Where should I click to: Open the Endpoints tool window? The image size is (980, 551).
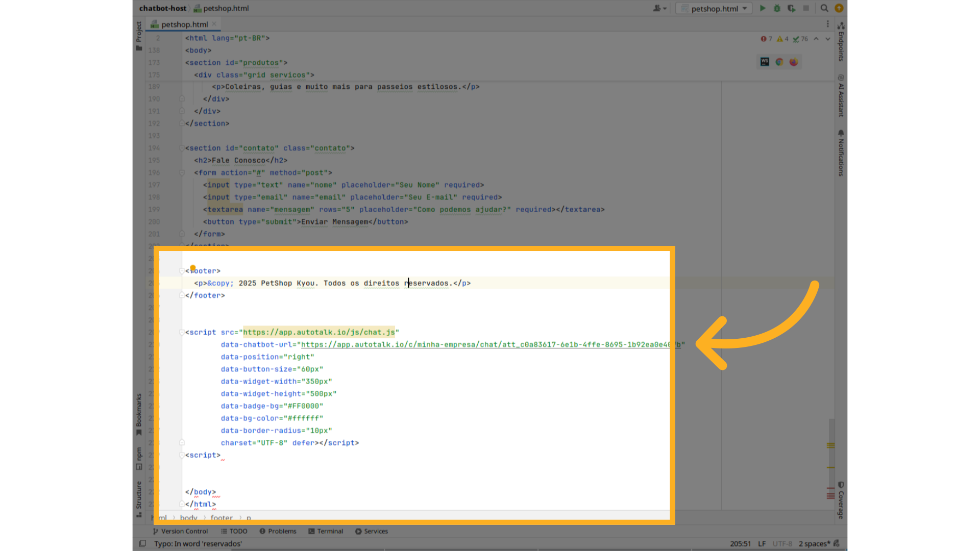[x=841, y=42]
